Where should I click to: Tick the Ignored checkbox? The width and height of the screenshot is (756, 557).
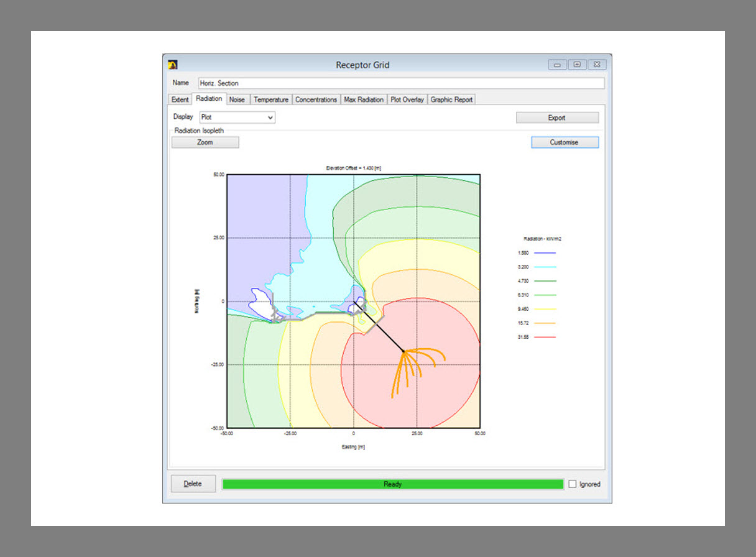tap(573, 484)
